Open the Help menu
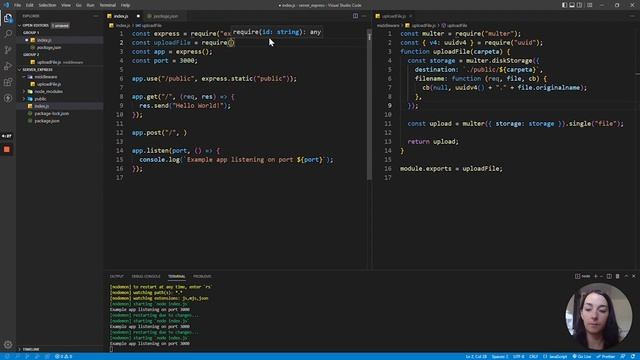The width and height of the screenshot is (640, 360). coord(125,5)
